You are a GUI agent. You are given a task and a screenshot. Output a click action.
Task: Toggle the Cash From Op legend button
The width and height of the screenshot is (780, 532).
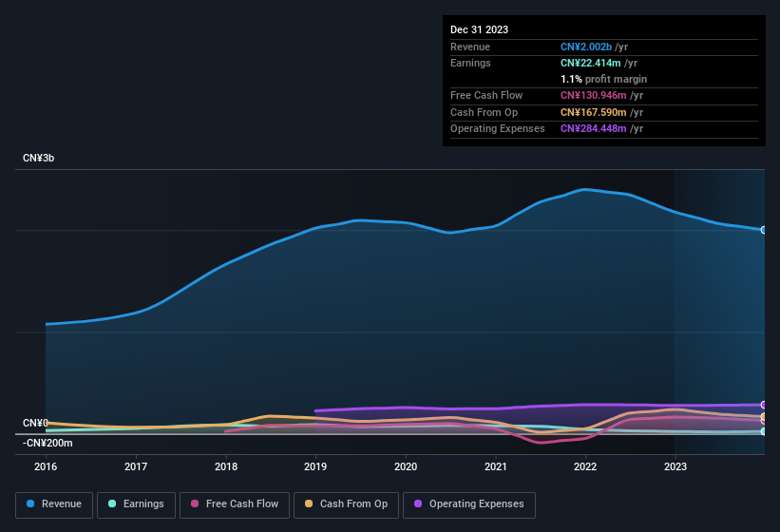click(346, 504)
